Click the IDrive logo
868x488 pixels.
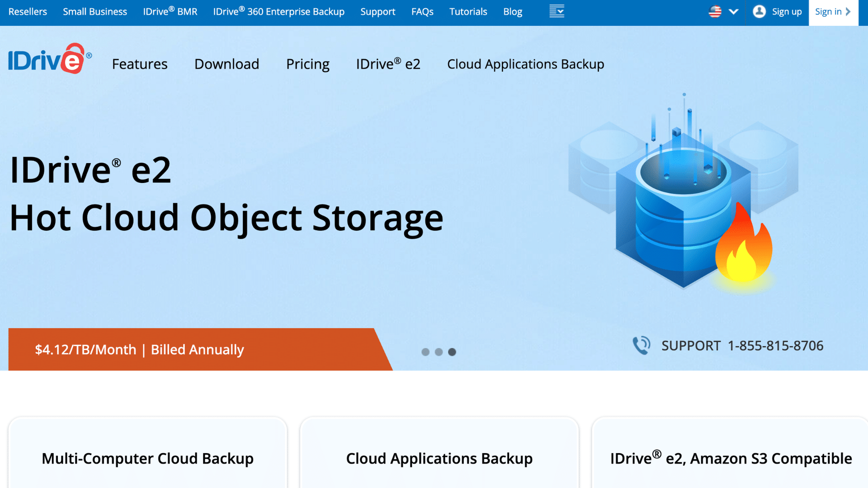tap(50, 59)
